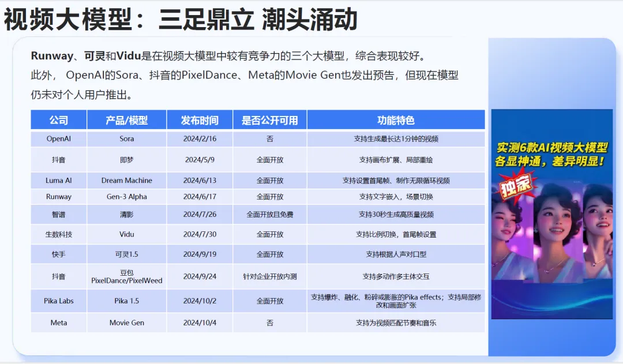Click the slide title 视频大模型：三足鼎立 潮头涌动
The height and width of the screenshot is (364, 623).
tap(181, 19)
